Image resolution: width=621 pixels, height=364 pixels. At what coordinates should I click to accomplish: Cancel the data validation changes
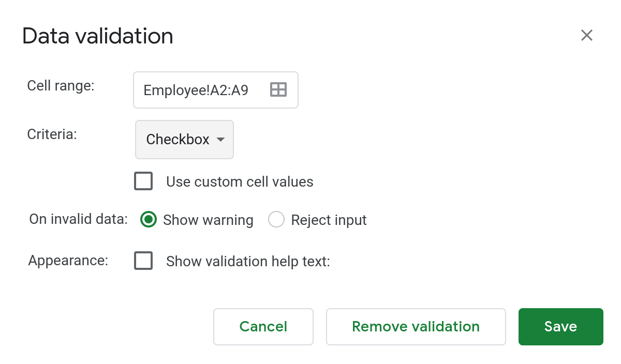[263, 327]
